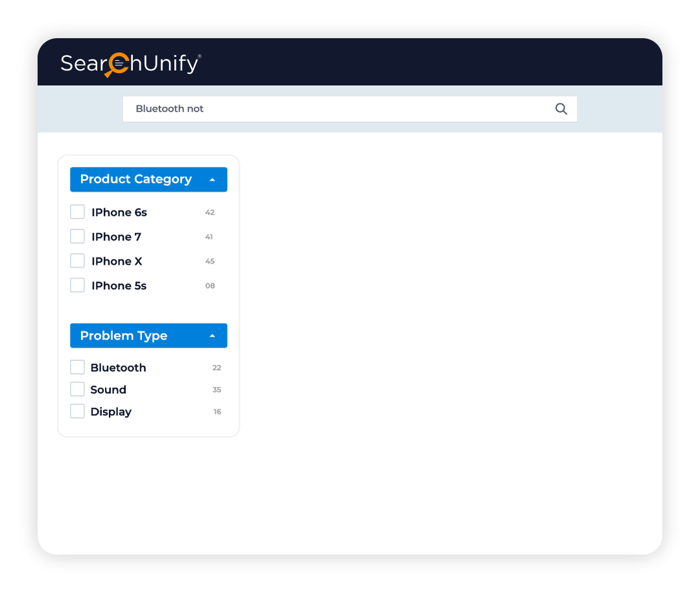Click the Product Category header

click(x=148, y=180)
